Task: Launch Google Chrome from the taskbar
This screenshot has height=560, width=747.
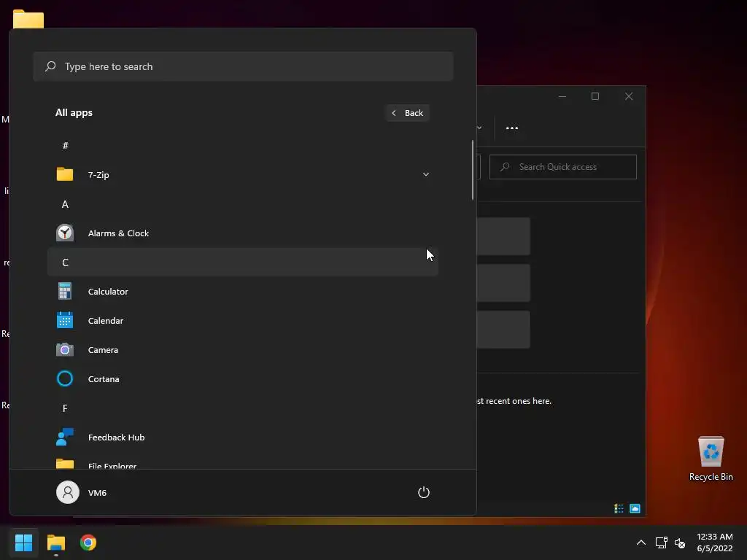Action: click(88, 542)
